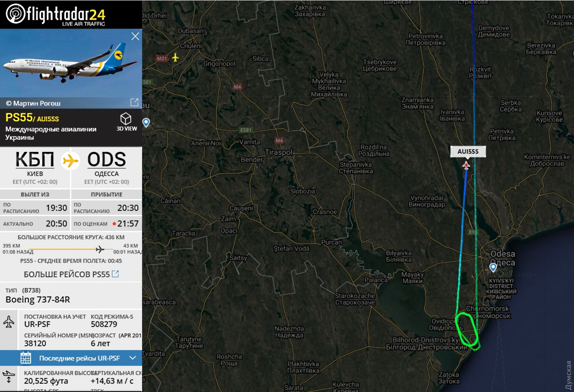Click the external link icon beside PS55 flights
This screenshot has width=574, height=392.
click(115, 274)
